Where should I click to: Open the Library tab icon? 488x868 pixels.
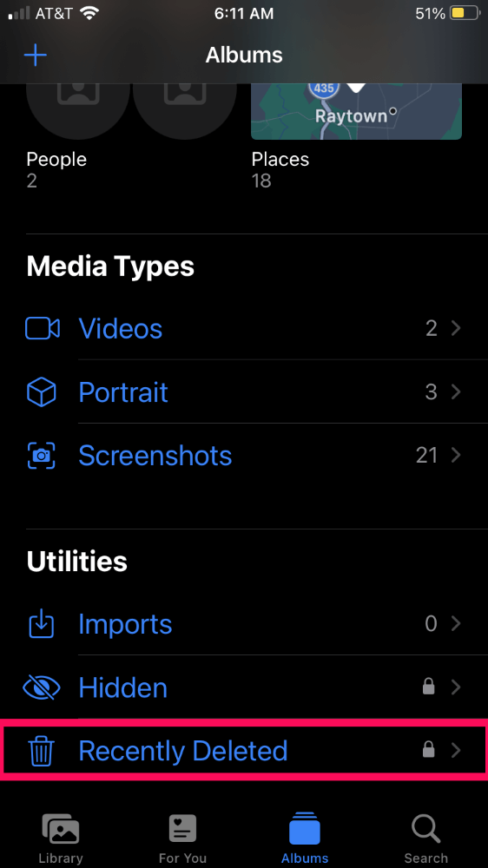pos(61,829)
